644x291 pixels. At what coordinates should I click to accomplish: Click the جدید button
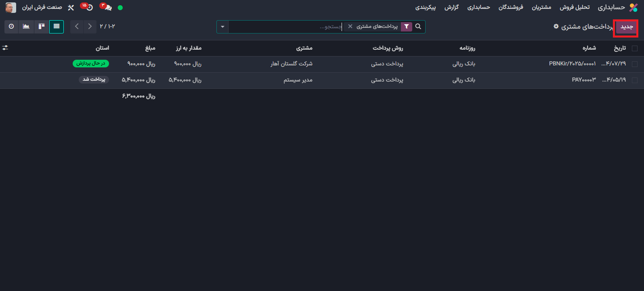(627, 27)
